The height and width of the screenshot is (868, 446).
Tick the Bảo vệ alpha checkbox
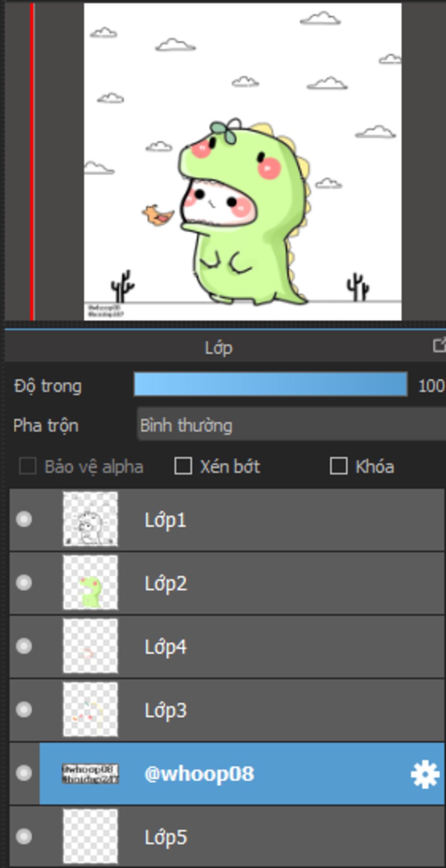(x=27, y=466)
